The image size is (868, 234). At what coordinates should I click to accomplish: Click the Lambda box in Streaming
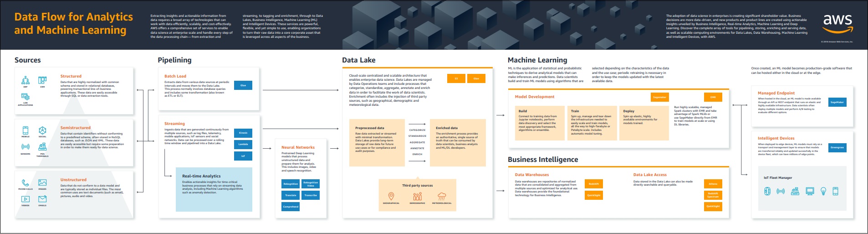(243, 144)
